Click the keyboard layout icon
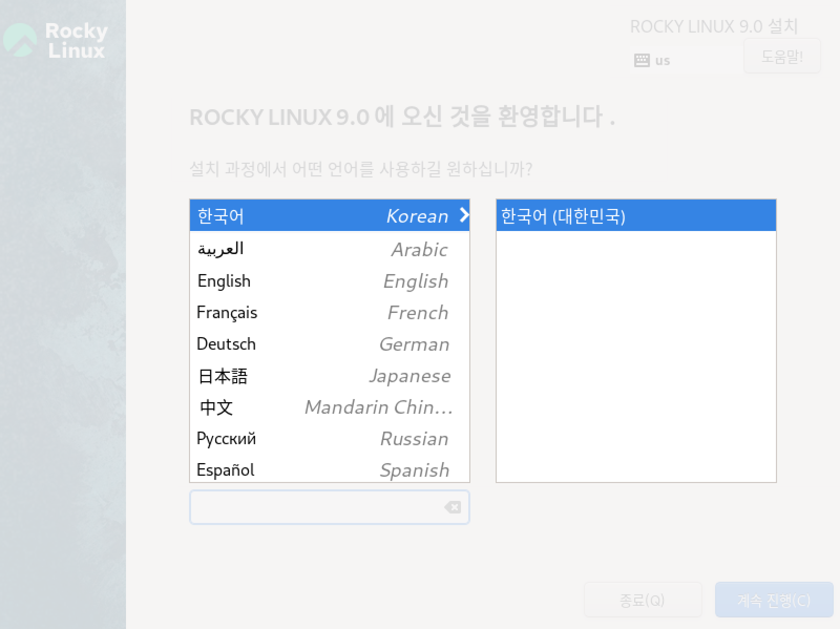 pos(642,60)
